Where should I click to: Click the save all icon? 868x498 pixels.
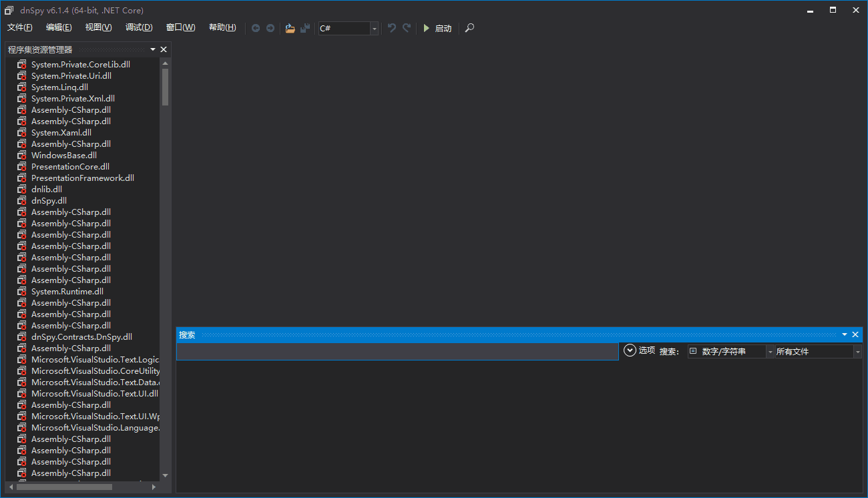pyautogui.click(x=305, y=28)
